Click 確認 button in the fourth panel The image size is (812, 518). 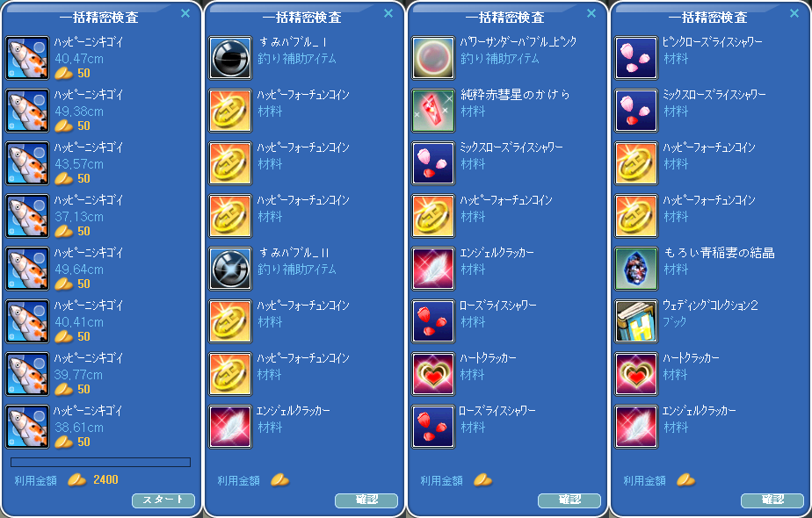tap(772, 500)
